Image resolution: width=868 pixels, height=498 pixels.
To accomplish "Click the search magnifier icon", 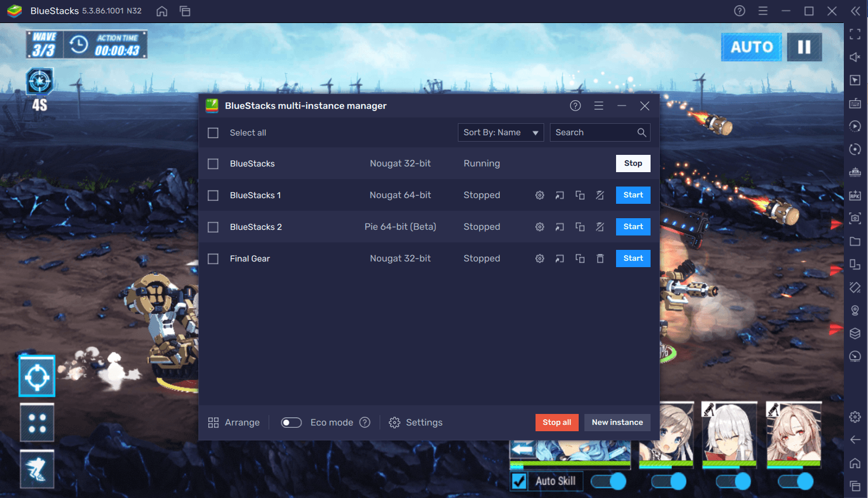I will [641, 132].
